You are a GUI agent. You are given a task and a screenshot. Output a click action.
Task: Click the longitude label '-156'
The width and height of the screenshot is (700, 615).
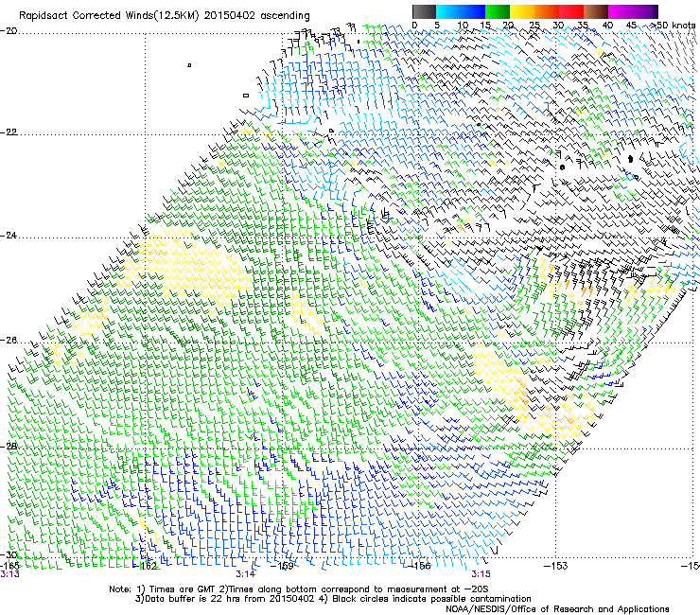(x=419, y=566)
